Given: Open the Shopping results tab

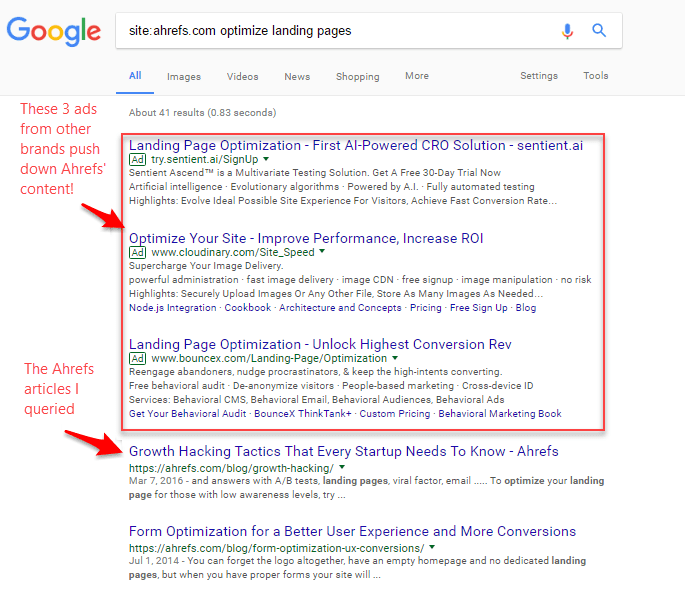Looking at the screenshot, I should (357, 76).
